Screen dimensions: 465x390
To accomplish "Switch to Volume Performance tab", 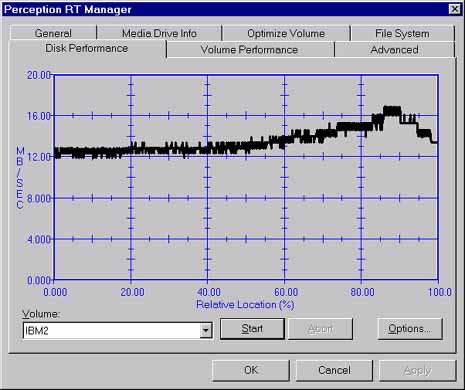I will point(249,50).
